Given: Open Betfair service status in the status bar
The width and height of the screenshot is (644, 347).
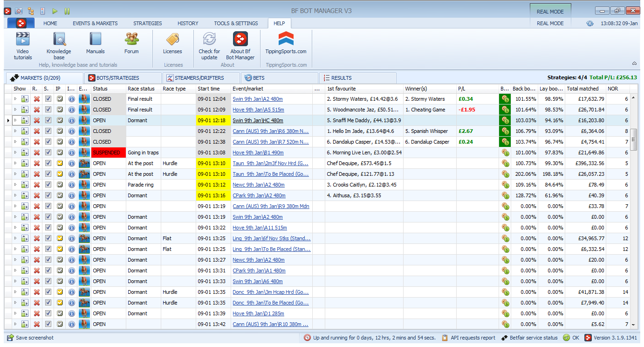Looking at the screenshot, I should tap(529, 338).
